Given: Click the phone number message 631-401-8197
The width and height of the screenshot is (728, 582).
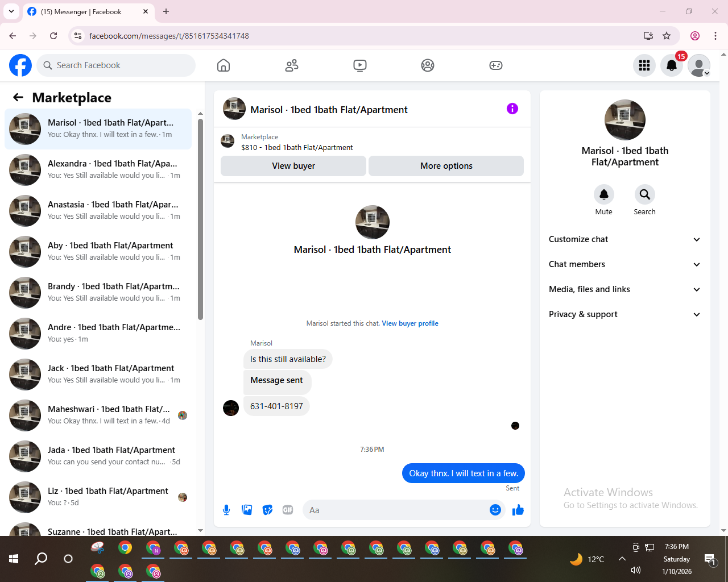Looking at the screenshot, I should coord(276,406).
